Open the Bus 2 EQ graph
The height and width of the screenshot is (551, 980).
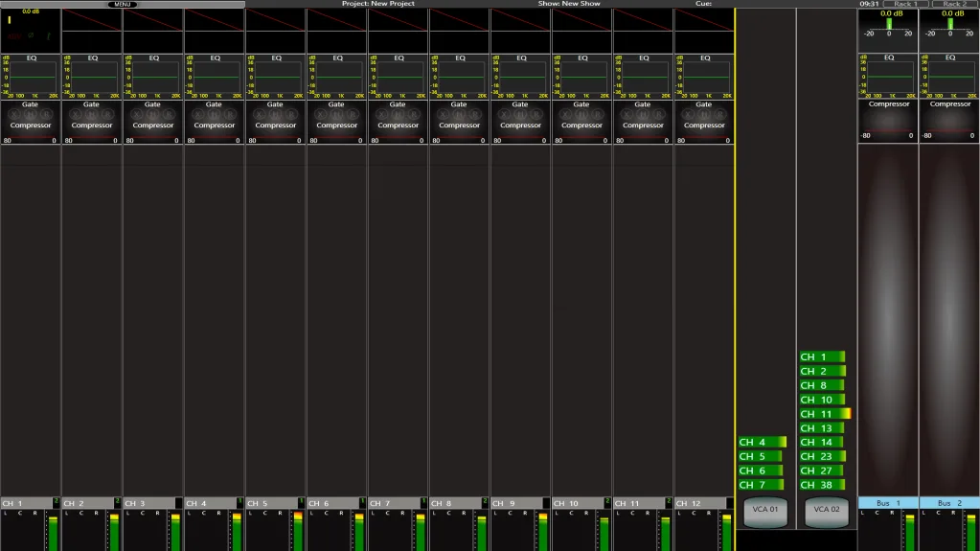tap(949, 76)
